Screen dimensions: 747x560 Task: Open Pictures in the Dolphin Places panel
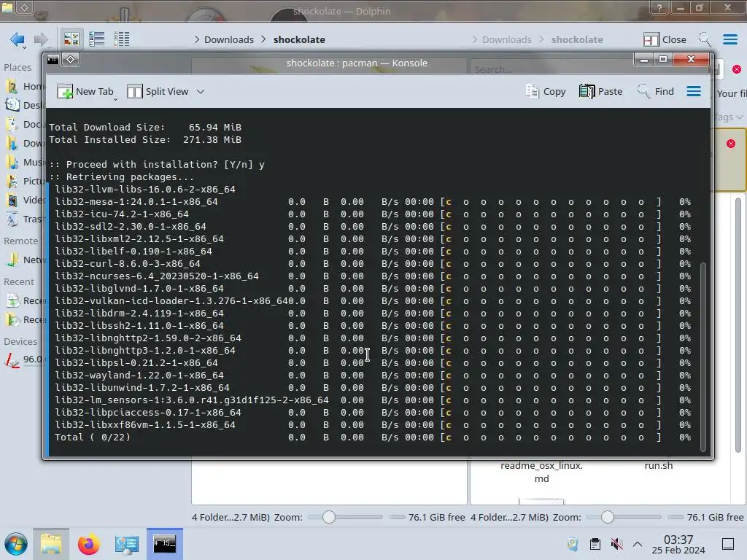(24, 182)
